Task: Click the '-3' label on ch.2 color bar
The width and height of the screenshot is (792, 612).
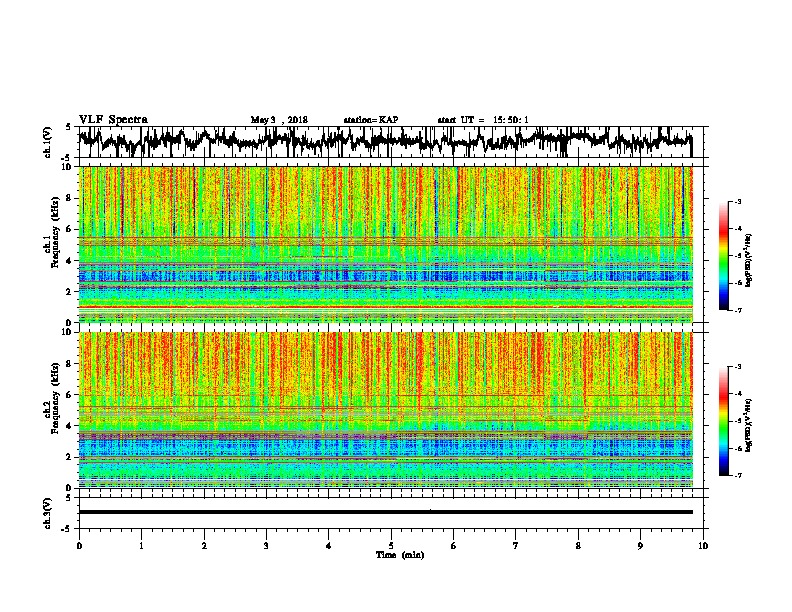Action: pyautogui.click(x=738, y=367)
